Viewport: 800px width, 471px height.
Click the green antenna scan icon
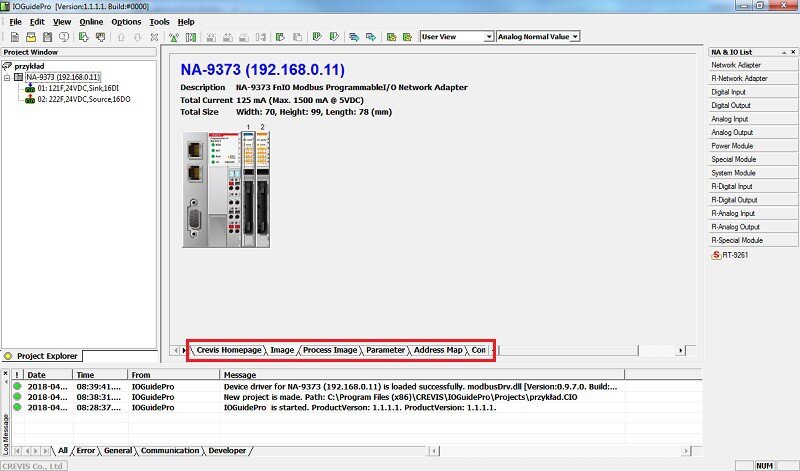click(174, 37)
